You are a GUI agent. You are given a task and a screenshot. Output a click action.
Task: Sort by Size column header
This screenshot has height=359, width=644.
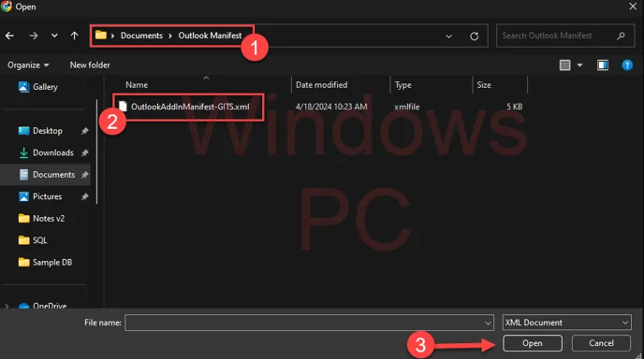point(483,85)
